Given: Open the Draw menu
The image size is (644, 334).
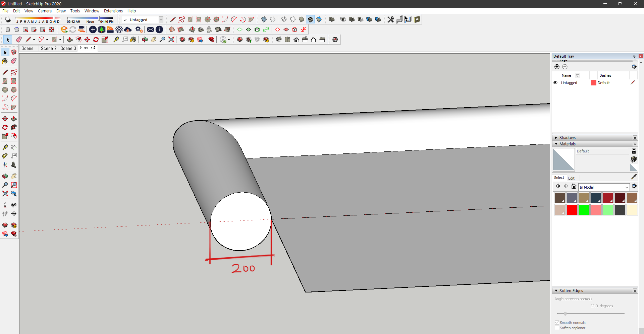Looking at the screenshot, I should coord(61,11).
